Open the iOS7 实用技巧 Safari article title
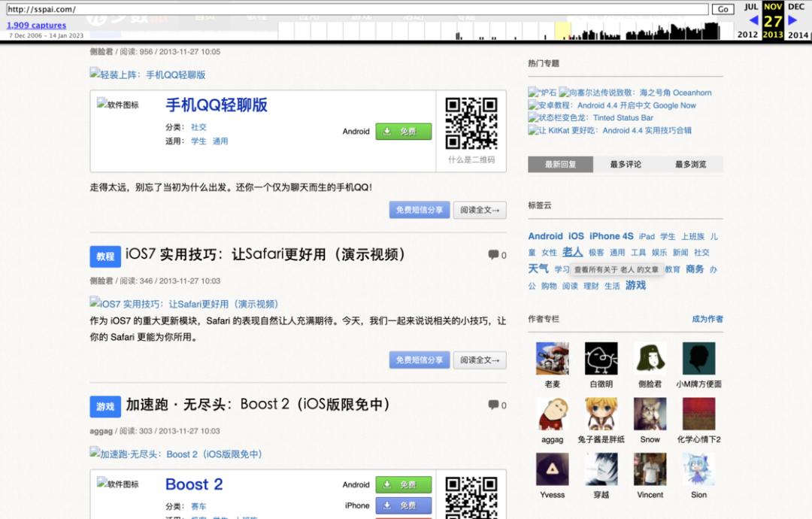Image resolution: width=812 pixels, height=519 pixels. click(265, 254)
